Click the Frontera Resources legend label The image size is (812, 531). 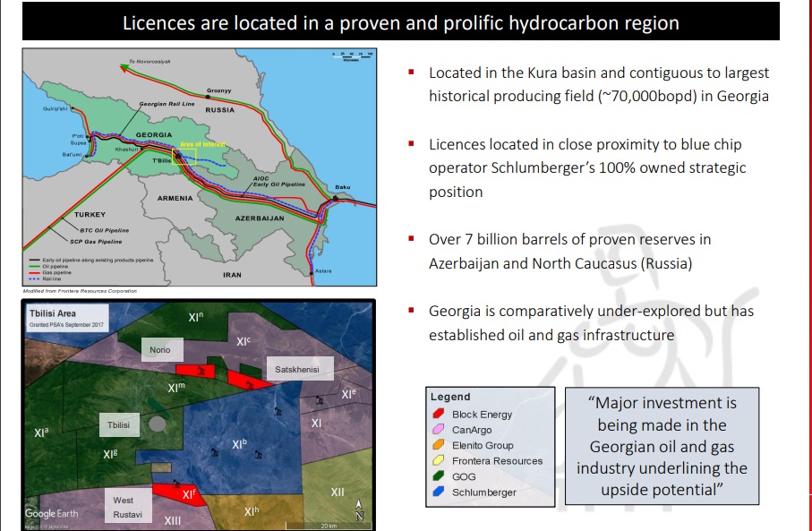pyautogui.click(x=497, y=461)
